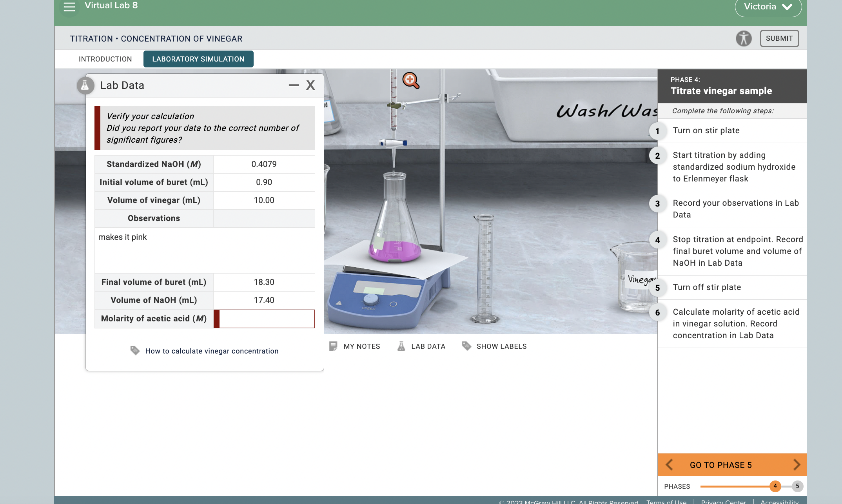Click the Observations text area
Screen dimensions: 842x504
(x=205, y=250)
